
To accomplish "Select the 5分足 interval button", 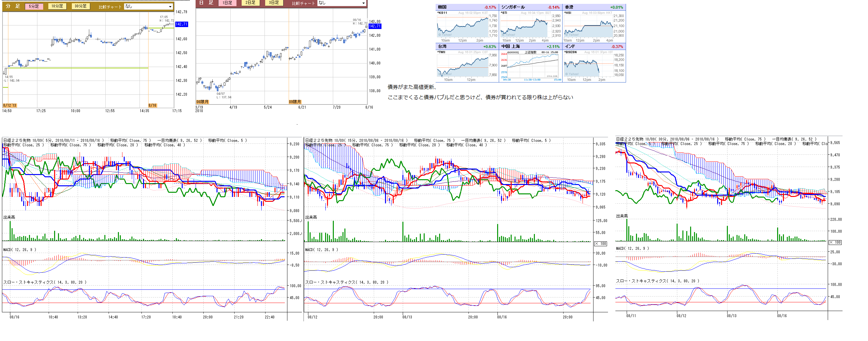I will coord(34,6).
